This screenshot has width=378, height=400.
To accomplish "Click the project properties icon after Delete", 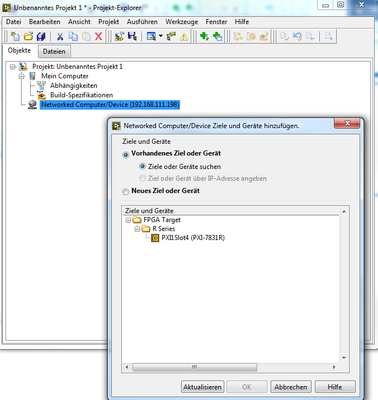I will [119, 36].
